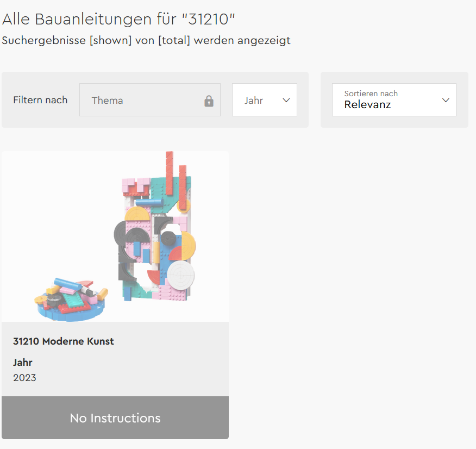Open the Jahr filter dropdown
This screenshot has height=449, width=476.
coord(264,100)
